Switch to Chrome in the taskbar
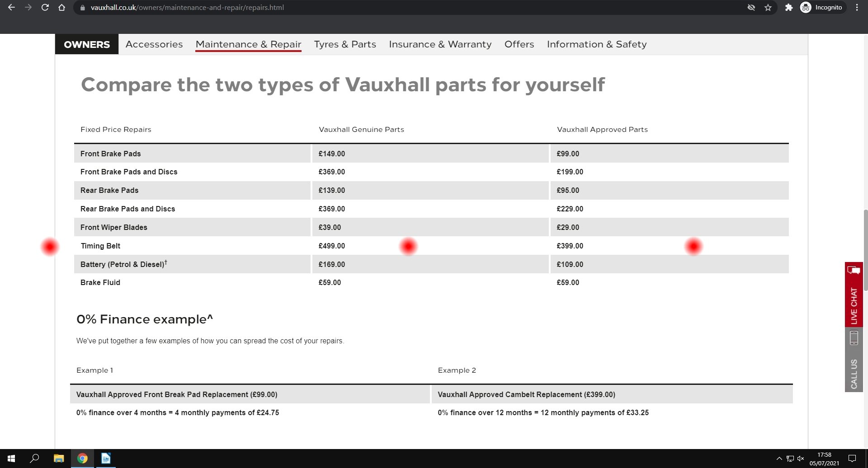This screenshot has width=868, height=468. point(82,459)
